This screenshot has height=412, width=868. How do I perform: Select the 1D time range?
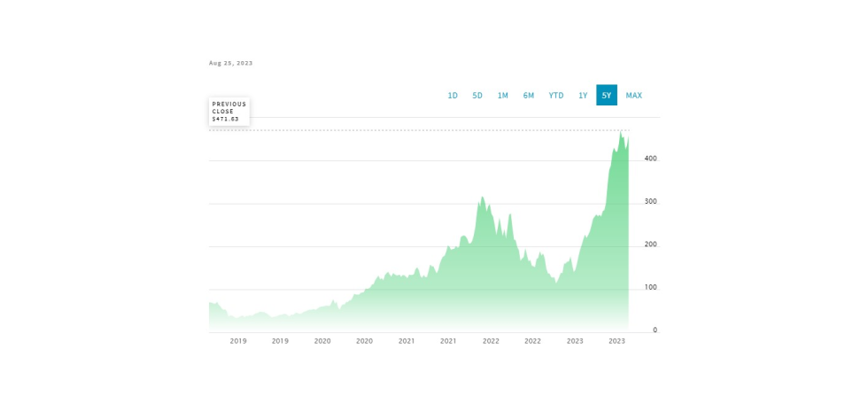coord(453,96)
